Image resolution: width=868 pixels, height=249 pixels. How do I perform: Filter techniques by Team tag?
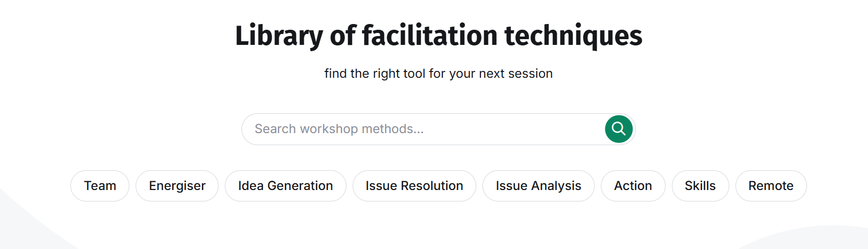pos(100,186)
